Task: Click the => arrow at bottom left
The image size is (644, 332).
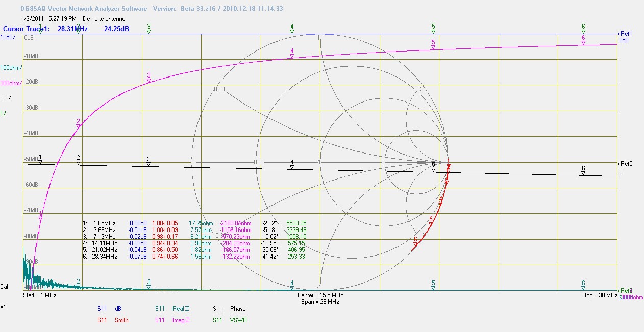Action: pos(3,307)
